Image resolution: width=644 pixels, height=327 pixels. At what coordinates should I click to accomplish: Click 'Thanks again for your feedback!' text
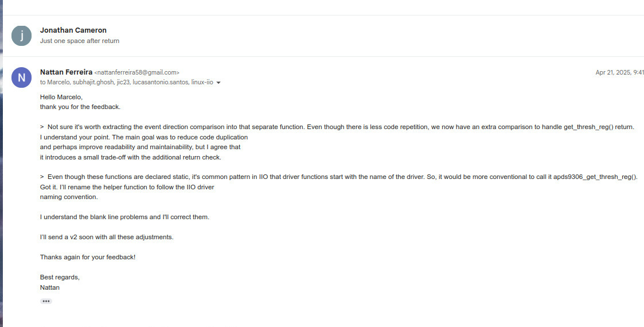[x=88, y=257]
